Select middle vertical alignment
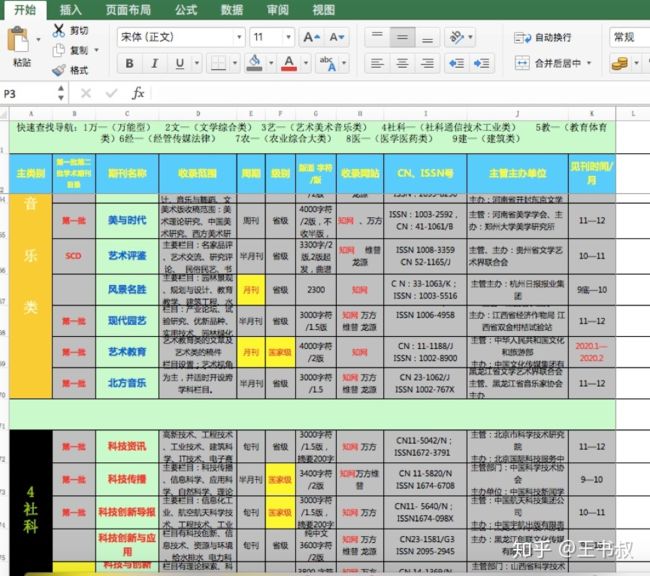This screenshot has width=650, height=576. click(x=402, y=37)
